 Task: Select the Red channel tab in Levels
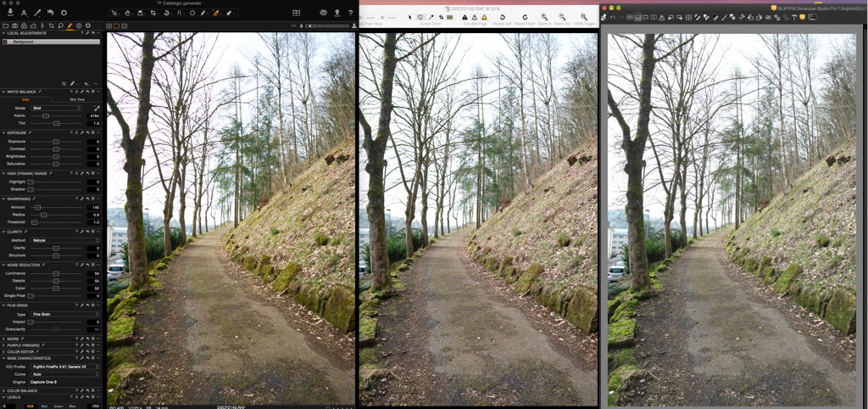[46, 406]
